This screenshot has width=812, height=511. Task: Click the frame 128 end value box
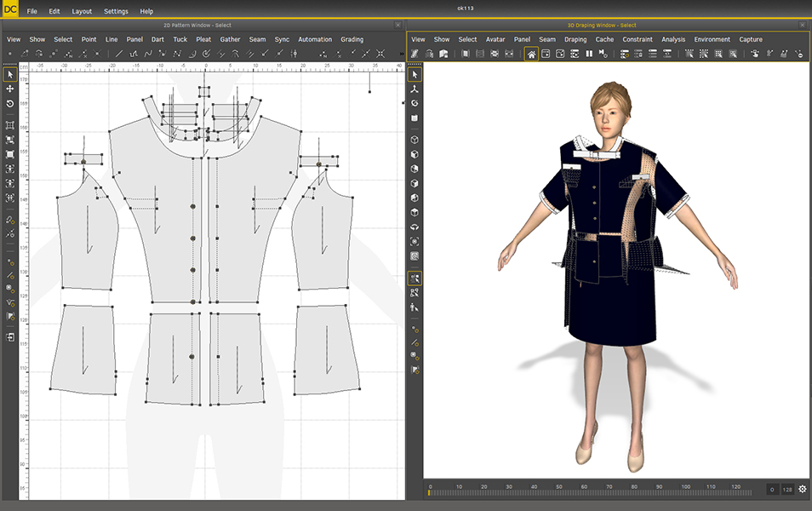786,490
